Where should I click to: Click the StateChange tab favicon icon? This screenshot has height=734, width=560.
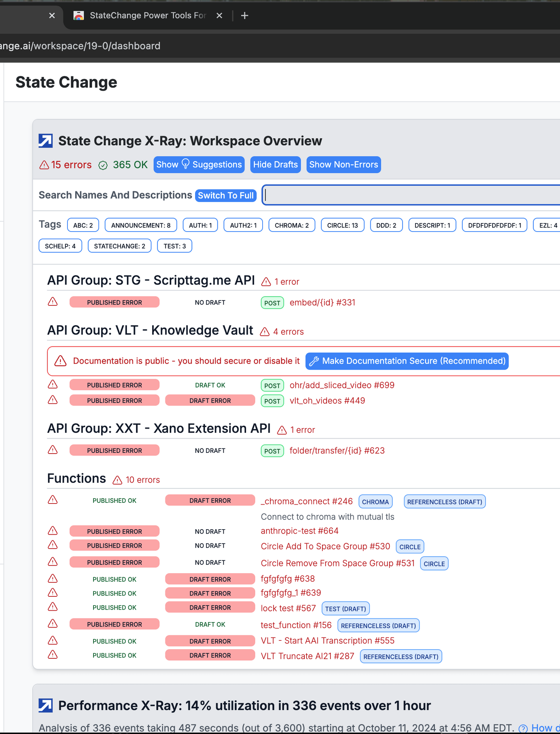[79, 15]
